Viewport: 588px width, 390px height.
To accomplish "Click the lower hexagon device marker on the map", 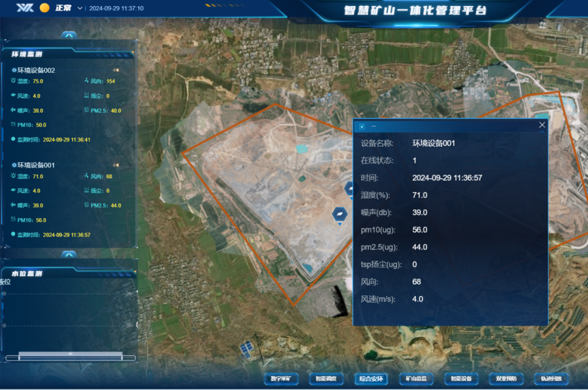I will coord(340,214).
